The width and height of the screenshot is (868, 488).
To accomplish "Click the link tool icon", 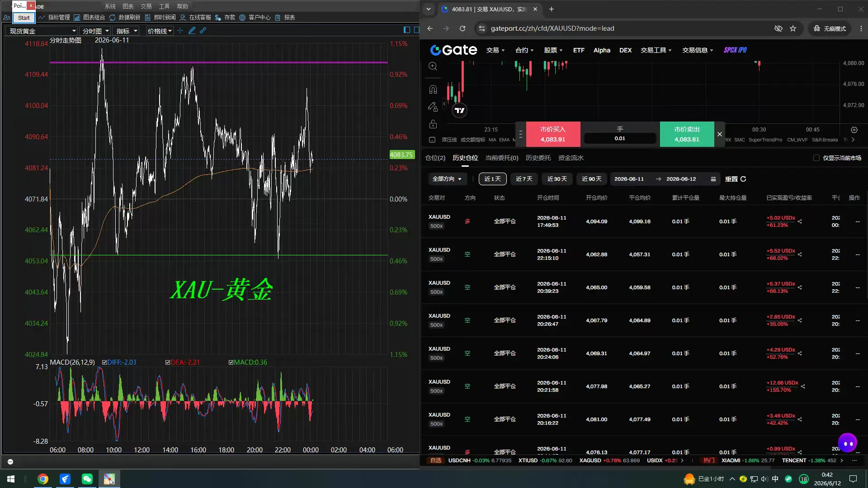I will coord(203,30).
